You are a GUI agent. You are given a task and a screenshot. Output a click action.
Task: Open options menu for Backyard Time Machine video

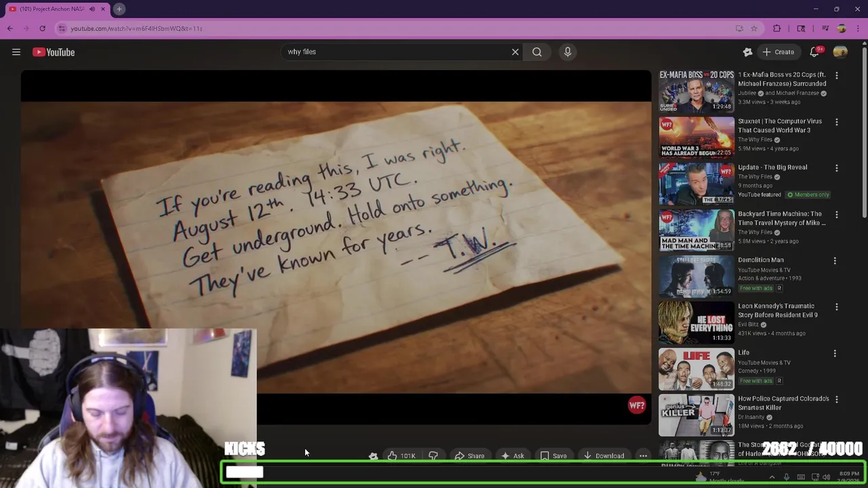coord(836,214)
